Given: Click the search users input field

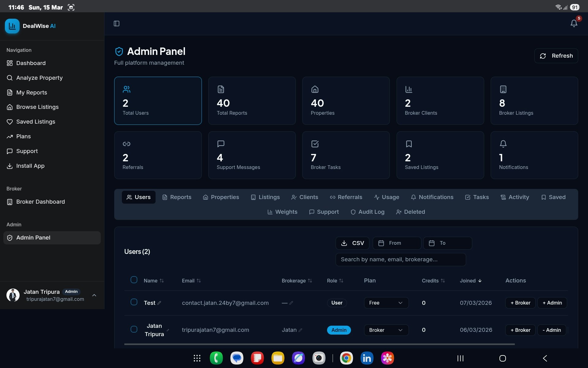Looking at the screenshot, I should (x=401, y=259).
